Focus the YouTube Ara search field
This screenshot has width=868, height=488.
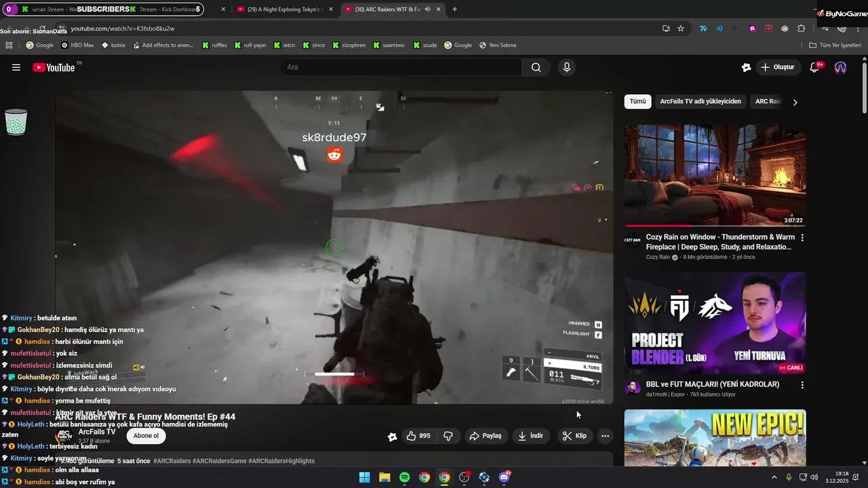[401, 67]
